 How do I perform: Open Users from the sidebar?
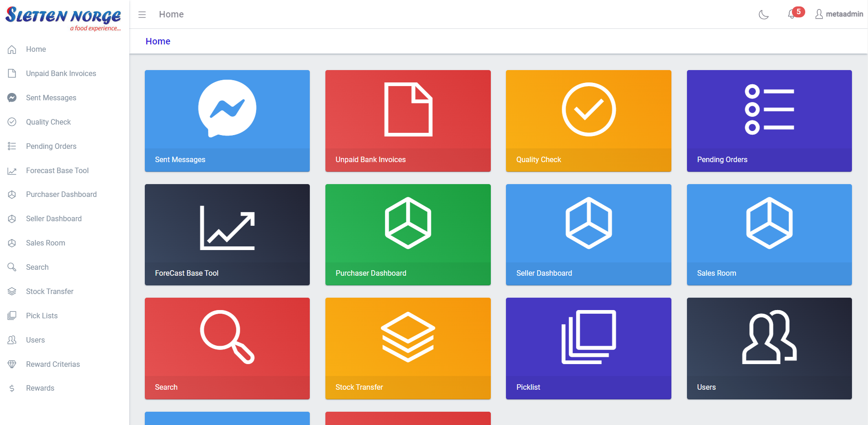(x=35, y=340)
